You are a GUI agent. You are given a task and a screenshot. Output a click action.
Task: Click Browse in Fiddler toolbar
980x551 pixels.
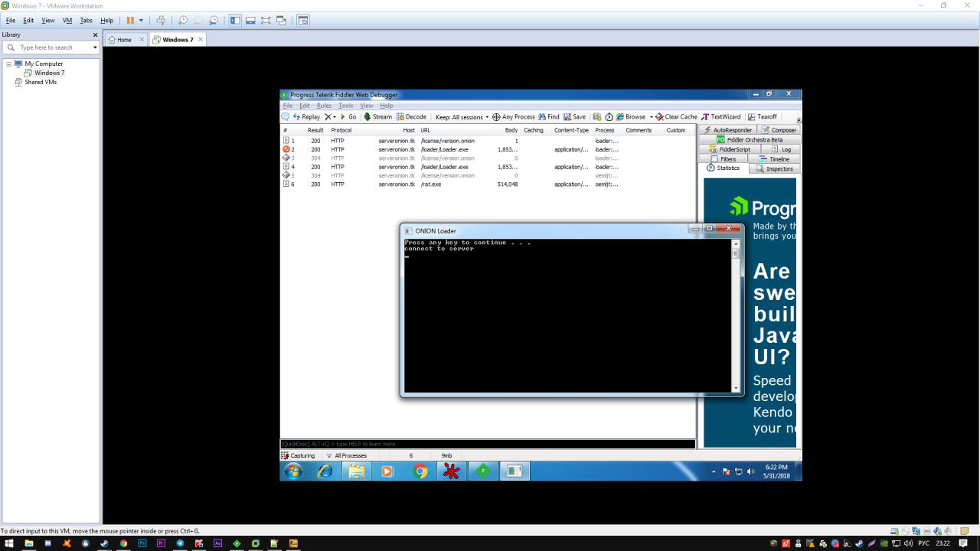[631, 117]
